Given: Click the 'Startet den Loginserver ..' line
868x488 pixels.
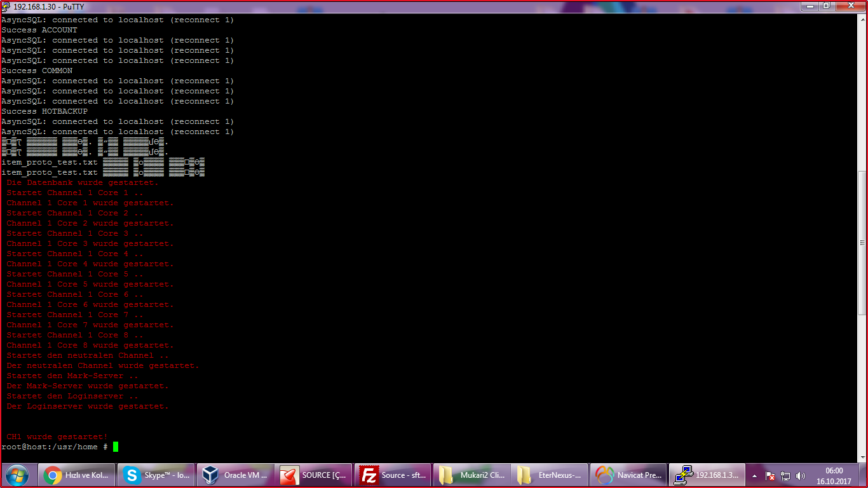Looking at the screenshot, I should click(x=72, y=396).
